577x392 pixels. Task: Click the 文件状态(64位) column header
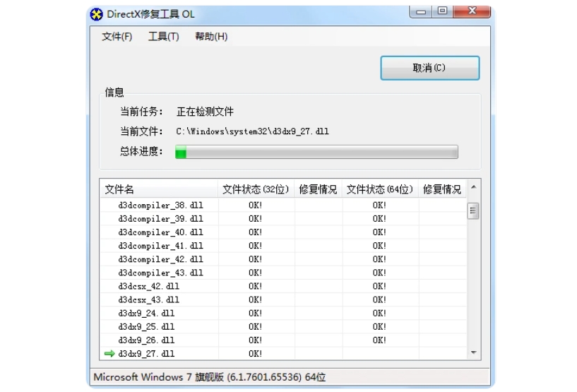[x=380, y=189]
